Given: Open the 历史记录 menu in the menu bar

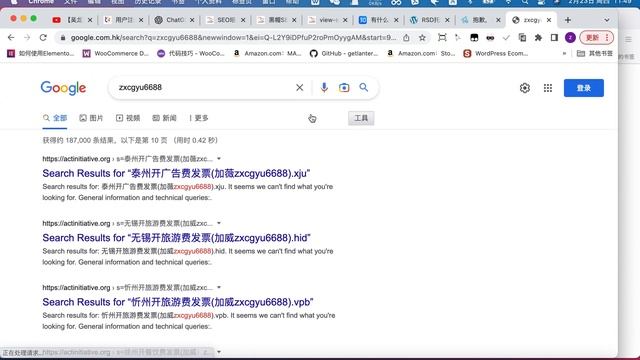Looking at the screenshot, I should point(148,2).
